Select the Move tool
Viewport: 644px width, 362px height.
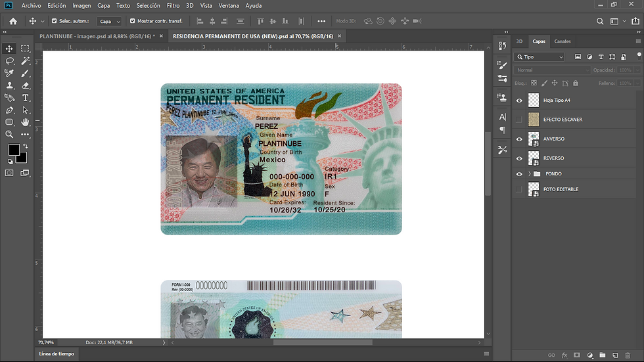[x=9, y=49]
